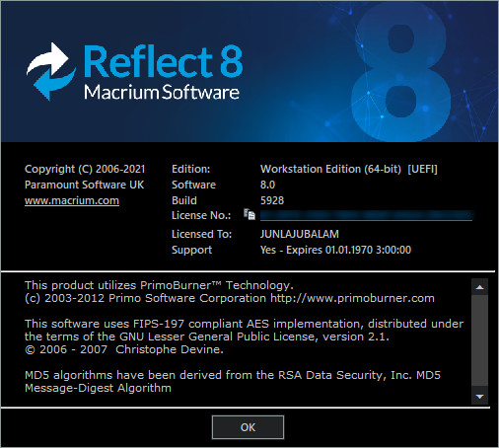Click the 'Support' label
The image size is (499, 448).
191,250
